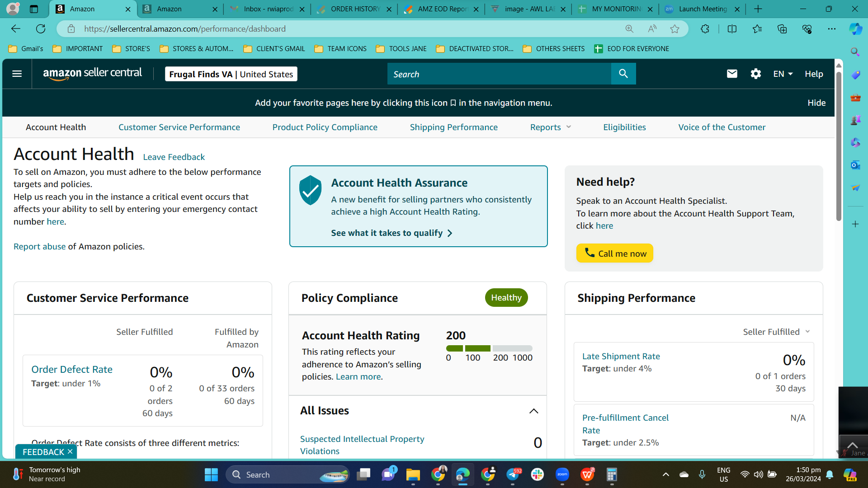This screenshot has height=488, width=868.
Task: Open the Shipping Performance tab
Action: 453,127
